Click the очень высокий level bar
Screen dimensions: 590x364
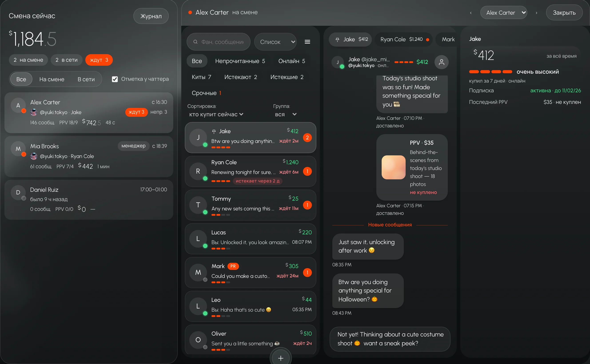pos(490,72)
